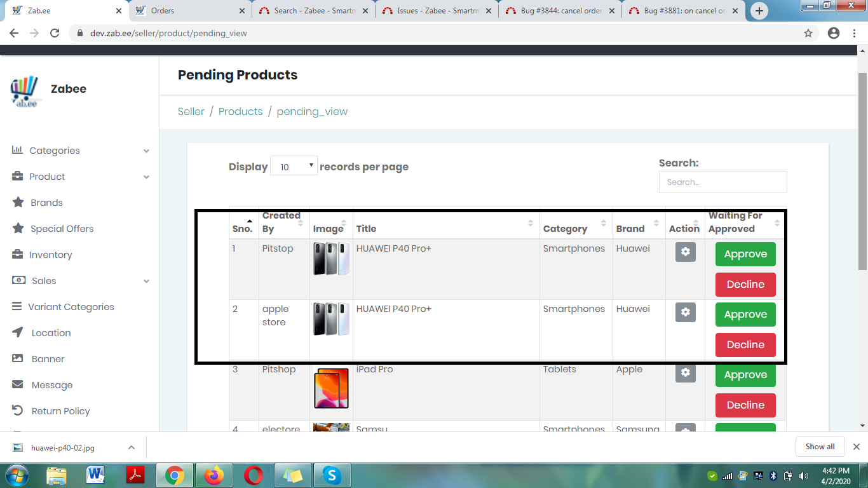Decline the Pitstop HUAWEI P40 Pro+ product
Image resolution: width=868 pixels, height=488 pixels.
745,285
